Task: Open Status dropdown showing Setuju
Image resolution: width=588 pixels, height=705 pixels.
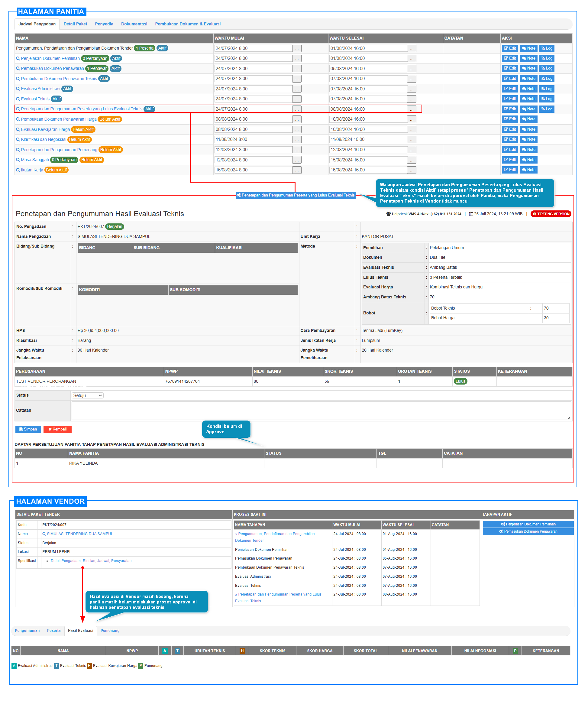Action: tap(88, 395)
